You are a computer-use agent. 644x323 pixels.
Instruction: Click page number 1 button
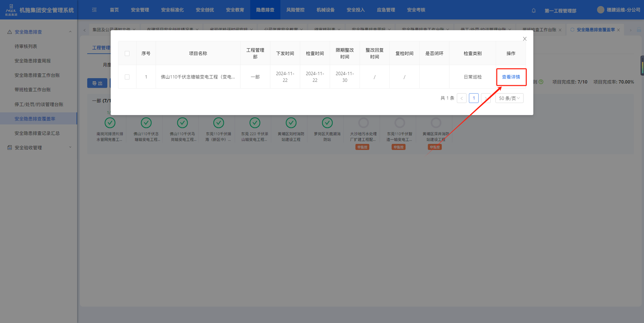coord(474,98)
